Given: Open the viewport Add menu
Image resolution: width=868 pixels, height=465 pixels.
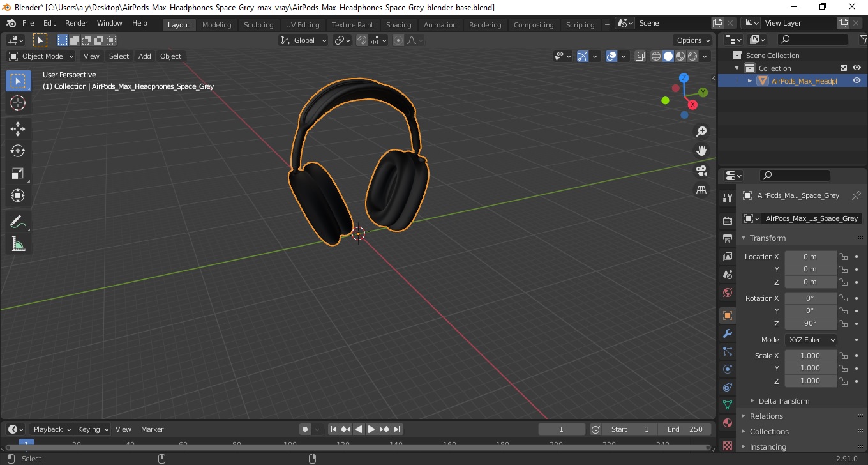Looking at the screenshot, I should [145, 56].
